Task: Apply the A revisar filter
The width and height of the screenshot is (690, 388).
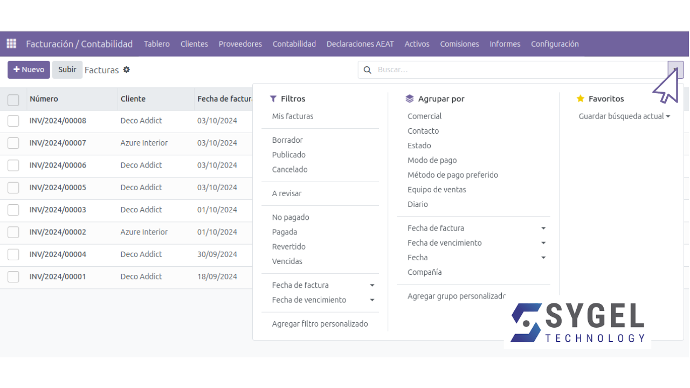Action: (x=286, y=194)
